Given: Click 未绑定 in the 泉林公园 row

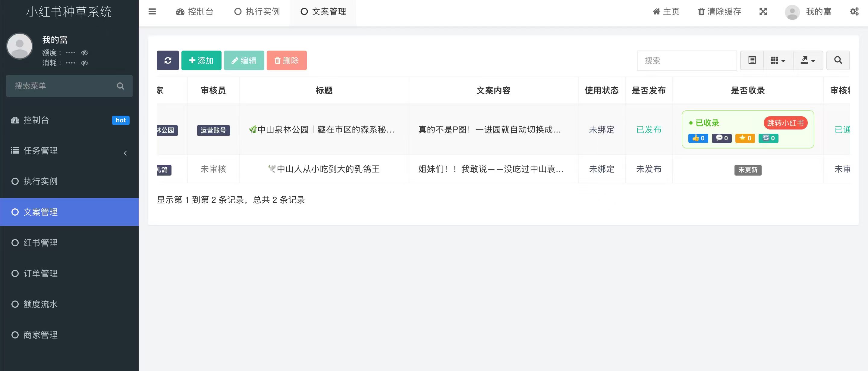Looking at the screenshot, I should (602, 129).
